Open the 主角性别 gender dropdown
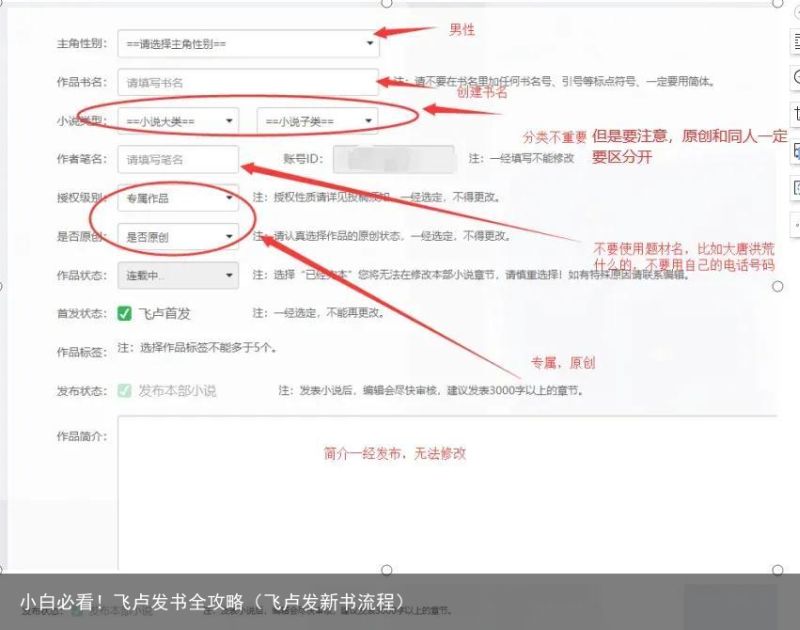 (248, 44)
